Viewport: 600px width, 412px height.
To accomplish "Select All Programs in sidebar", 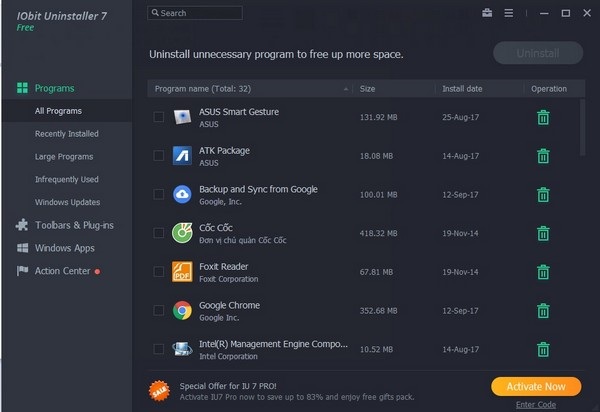I will [67, 111].
